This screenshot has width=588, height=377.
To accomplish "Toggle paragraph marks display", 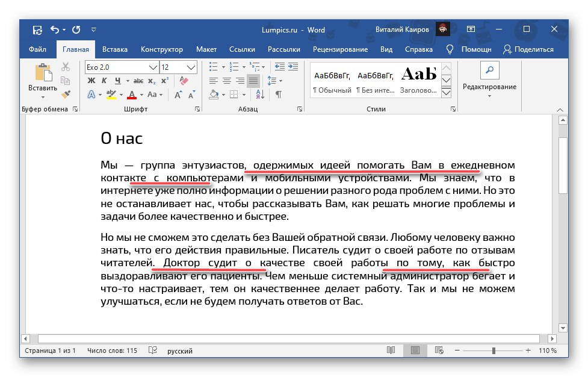I will coord(278,95).
